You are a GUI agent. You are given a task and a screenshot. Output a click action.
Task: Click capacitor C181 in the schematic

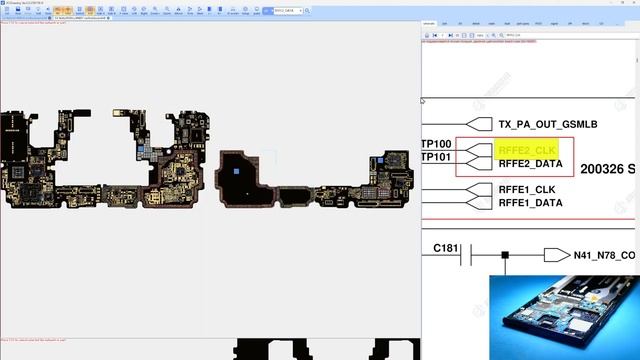pyautogui.click(x=446, y=248)
